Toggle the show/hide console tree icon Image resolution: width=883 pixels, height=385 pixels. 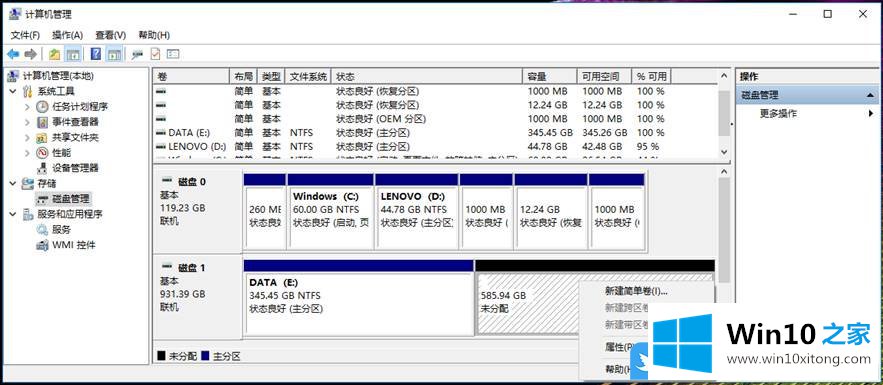point(72,54)
